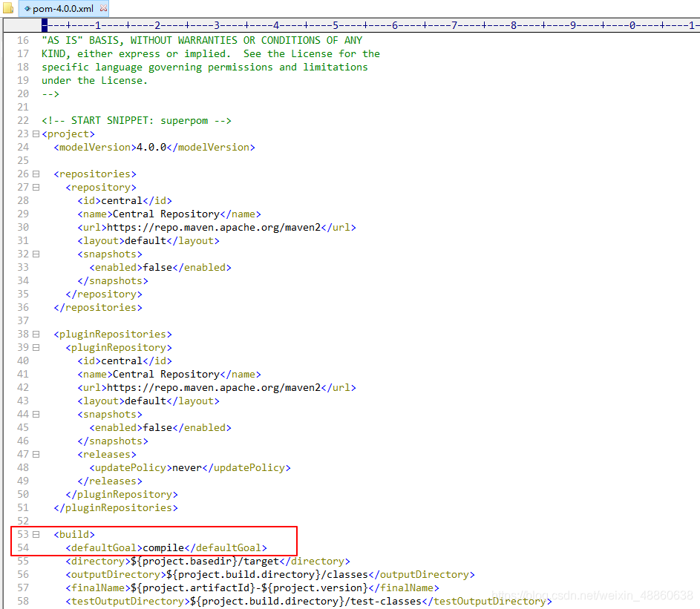Click the comment terminator on line 20
This screenshot has width=700, height=609.
[x=50, y=93]
